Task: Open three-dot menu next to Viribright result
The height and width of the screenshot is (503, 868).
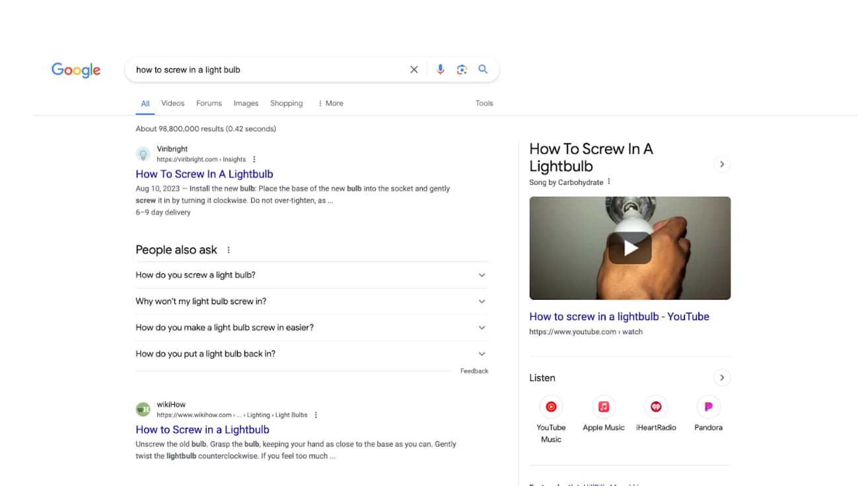Action: (x=254, y=159)
